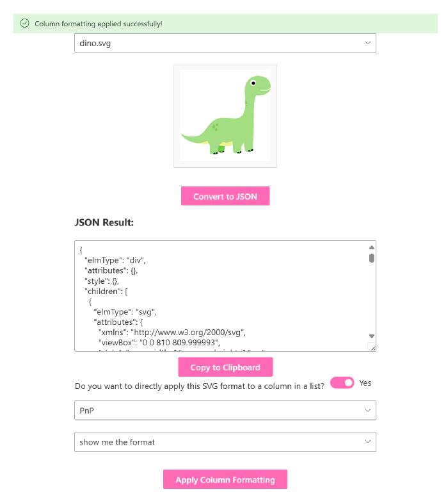This screenshot has height=501, width=448.
Task: Click the chevron arrow beside PnP
Action: [x=367, y=410]
